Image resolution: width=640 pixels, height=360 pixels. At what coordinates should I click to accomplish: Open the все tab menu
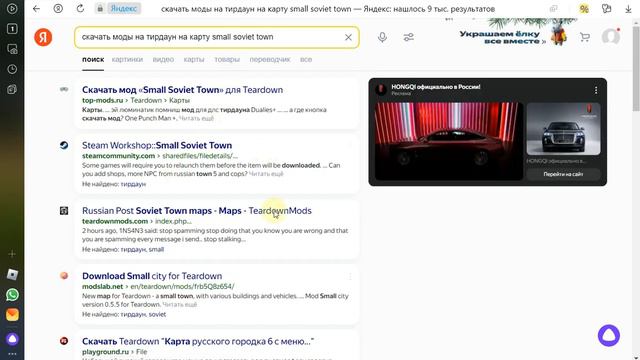(306, 60)
